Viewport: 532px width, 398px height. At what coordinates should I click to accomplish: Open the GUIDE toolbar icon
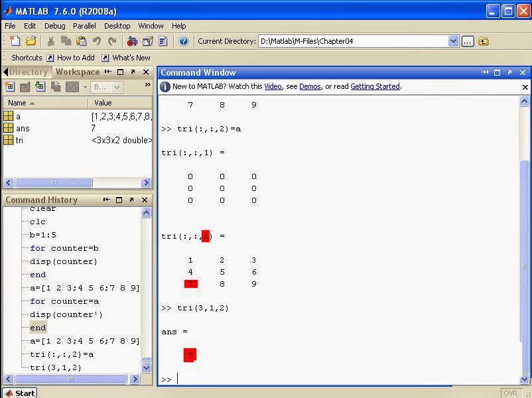coord(147,41)
